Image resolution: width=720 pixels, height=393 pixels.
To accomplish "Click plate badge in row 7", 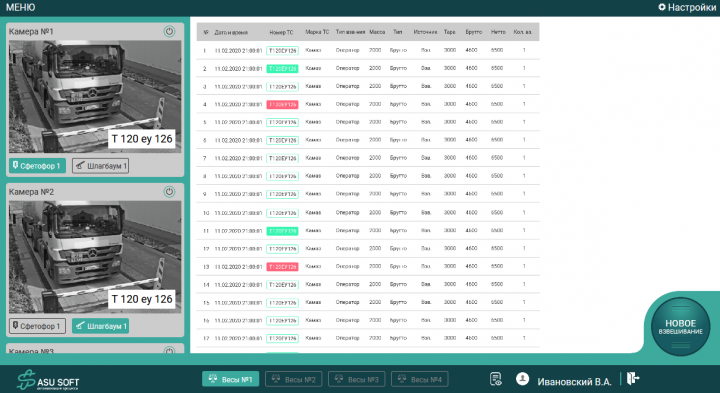I will pyautogui.click(x=282, y=158).
